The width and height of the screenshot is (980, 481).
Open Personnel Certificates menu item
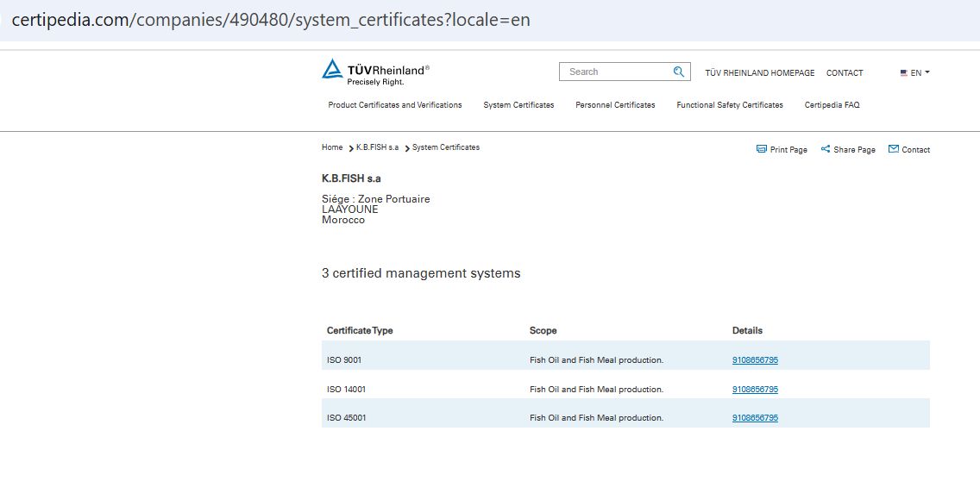(x=615, y=105)
